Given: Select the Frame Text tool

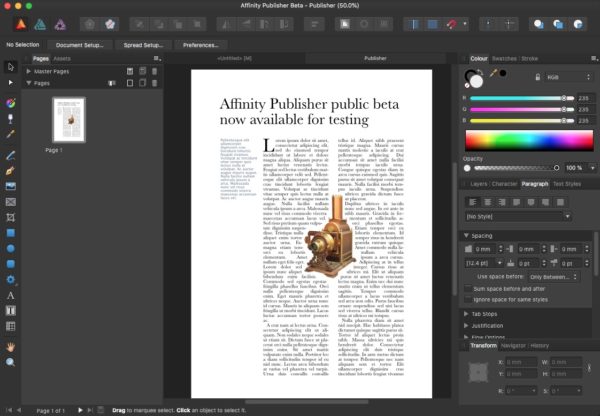Looking at the screenshot, I should (11, 311).
